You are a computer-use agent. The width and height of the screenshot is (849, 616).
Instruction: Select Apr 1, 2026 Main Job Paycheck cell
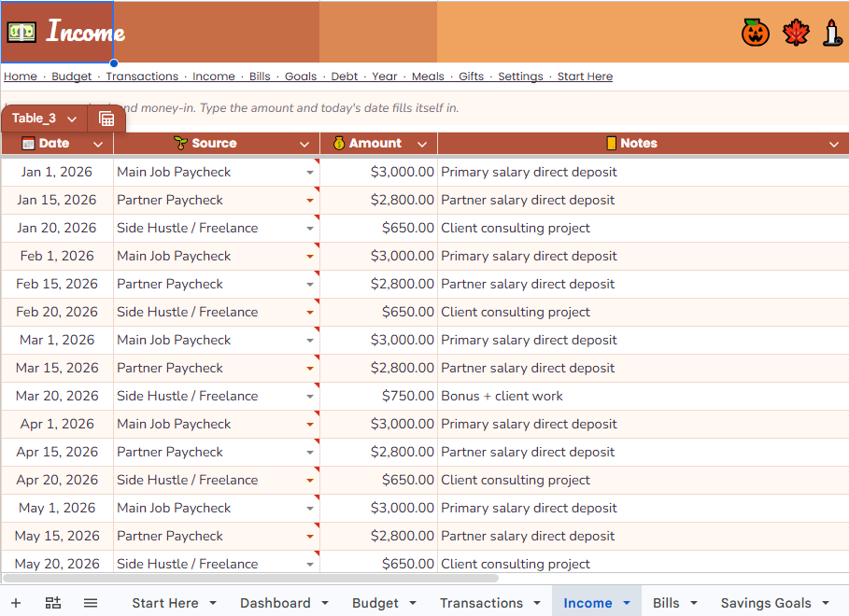click(216, 424)
